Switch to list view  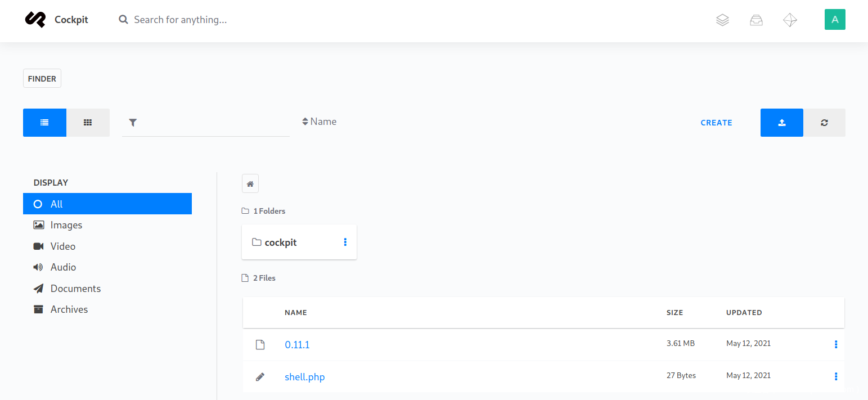click(44, 123)
